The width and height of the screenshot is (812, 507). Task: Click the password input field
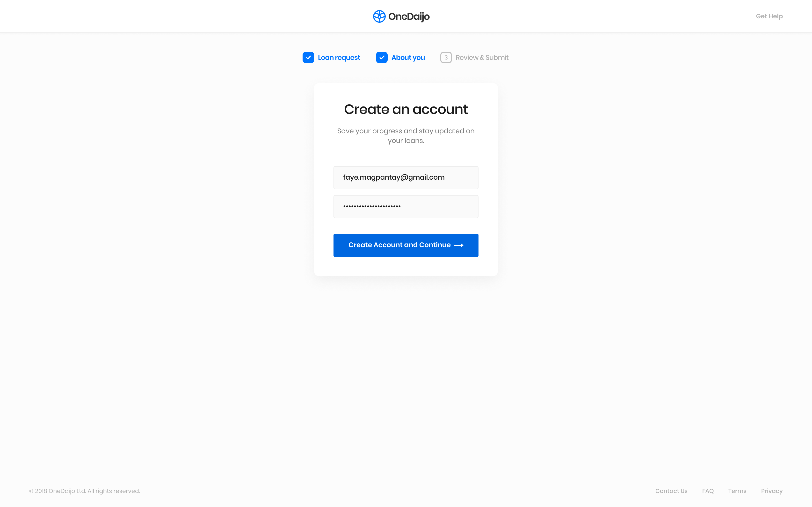(406, 207)
